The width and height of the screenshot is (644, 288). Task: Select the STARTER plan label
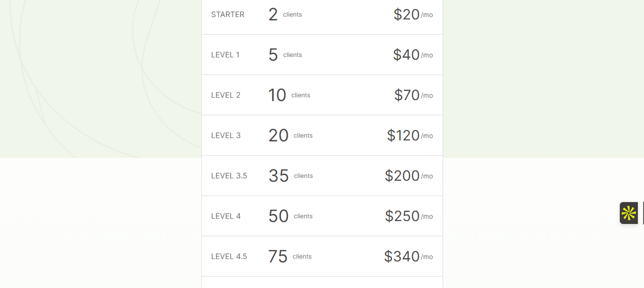pyautogui.click(x=228, y=15)
